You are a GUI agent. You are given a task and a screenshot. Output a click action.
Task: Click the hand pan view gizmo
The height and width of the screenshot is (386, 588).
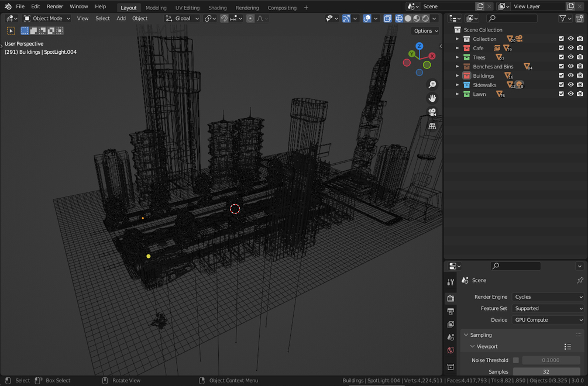click(432, 98)
